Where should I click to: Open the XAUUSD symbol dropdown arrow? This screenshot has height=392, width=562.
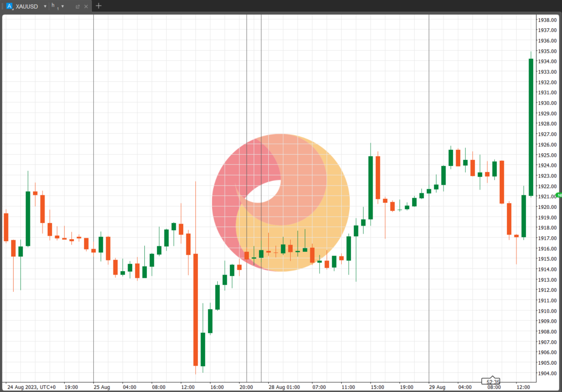coord(45,7)
